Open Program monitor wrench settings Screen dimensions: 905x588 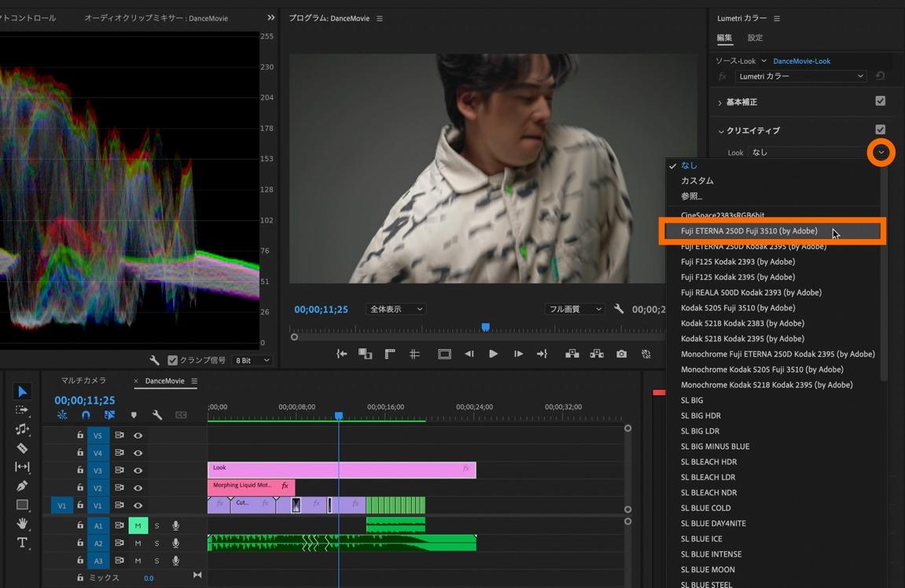coord(619,310)
